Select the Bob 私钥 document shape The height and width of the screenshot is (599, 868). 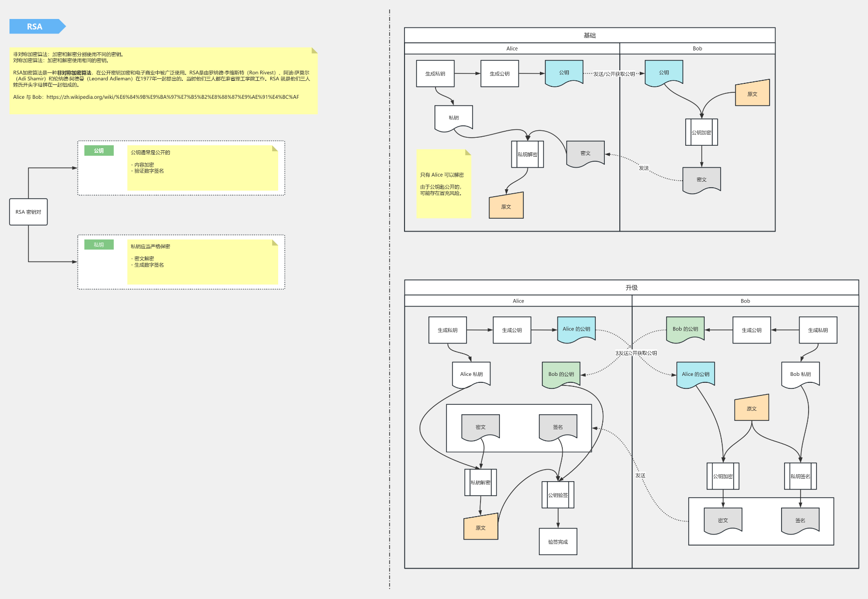coord(800,374)
